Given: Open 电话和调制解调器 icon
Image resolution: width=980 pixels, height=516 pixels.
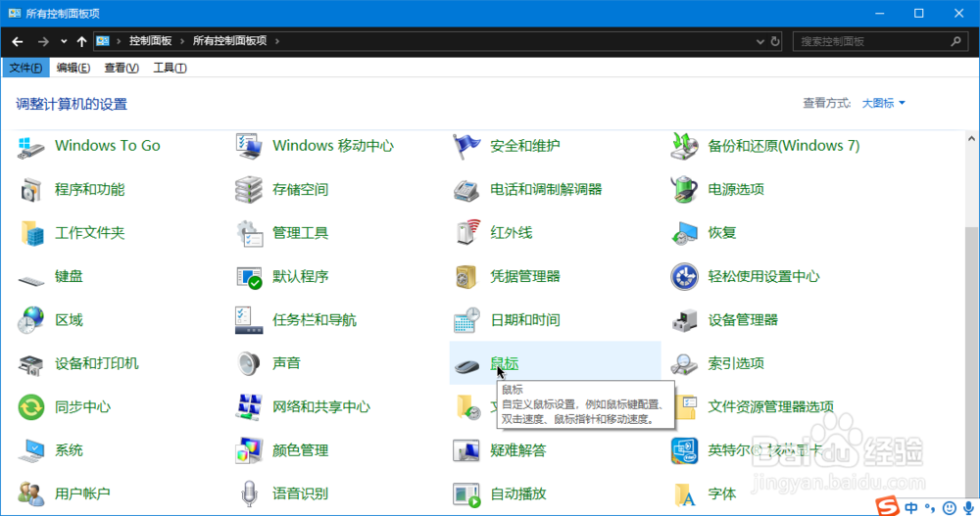Looking at the screenshot, I should point(466,190).
